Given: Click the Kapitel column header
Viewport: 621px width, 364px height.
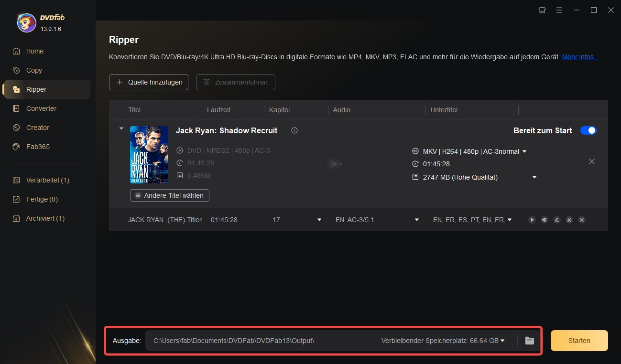Looking at the screenshot, I should [x=279, y=110].
